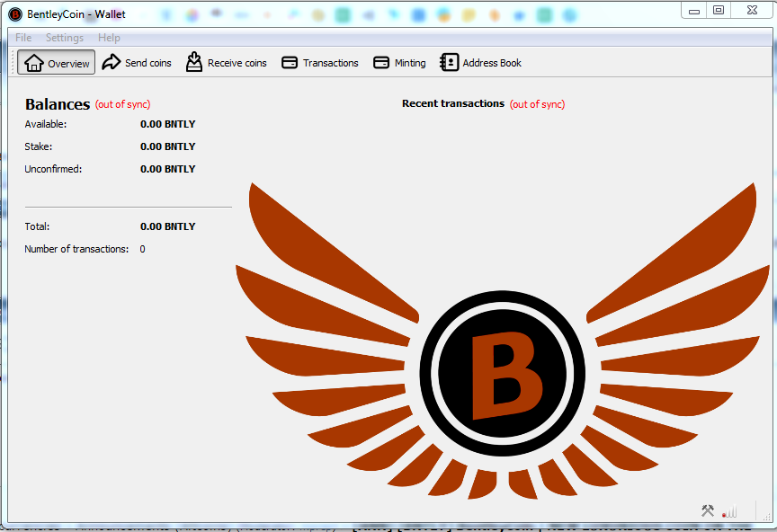Screen dimensions: 777x532
Task: Click the "Number of transactions:" label
Action: click(x=76, y=249)
